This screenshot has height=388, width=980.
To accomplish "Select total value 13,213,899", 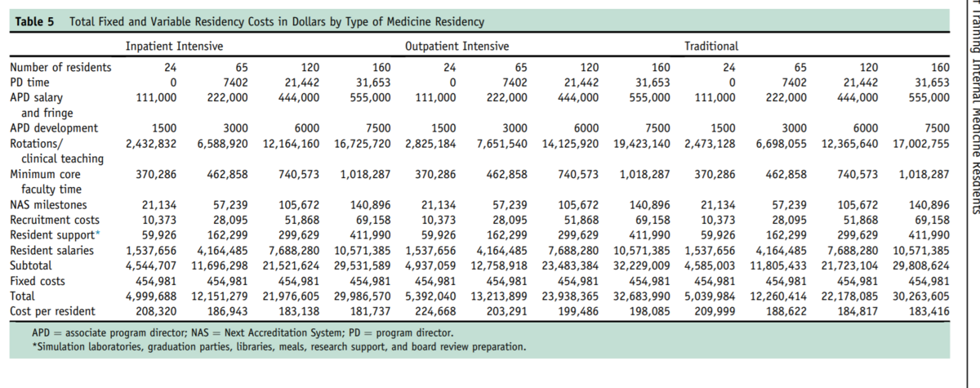I will click(x=500, y=296).
